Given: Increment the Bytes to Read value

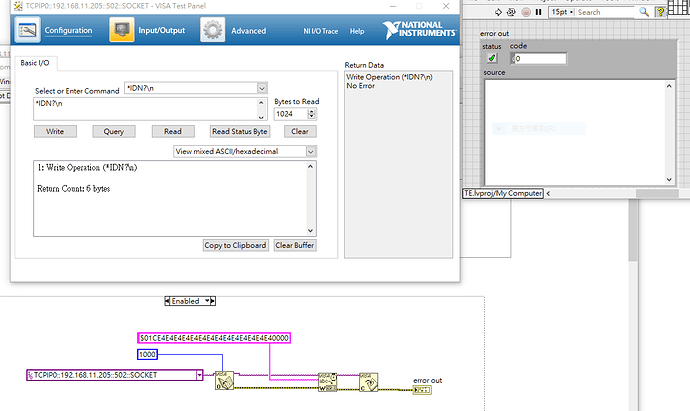Looking at the screenshot, I should point(312,111).
